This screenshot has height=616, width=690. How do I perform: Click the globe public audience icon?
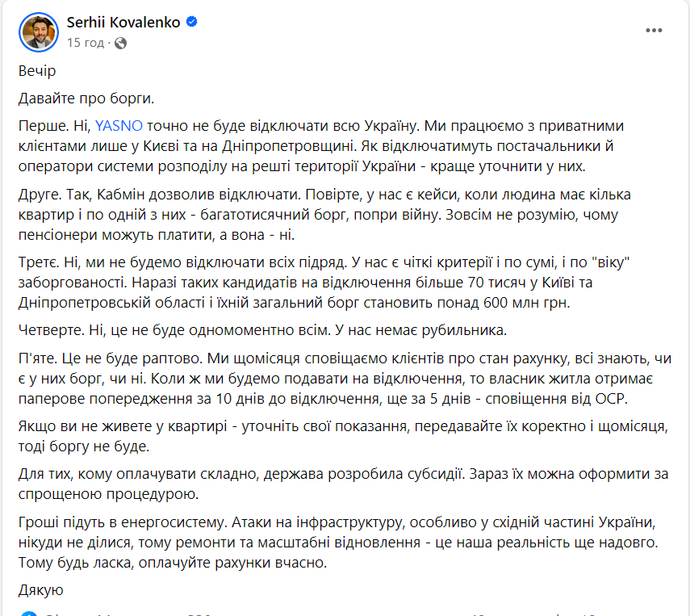pos(120,43)
